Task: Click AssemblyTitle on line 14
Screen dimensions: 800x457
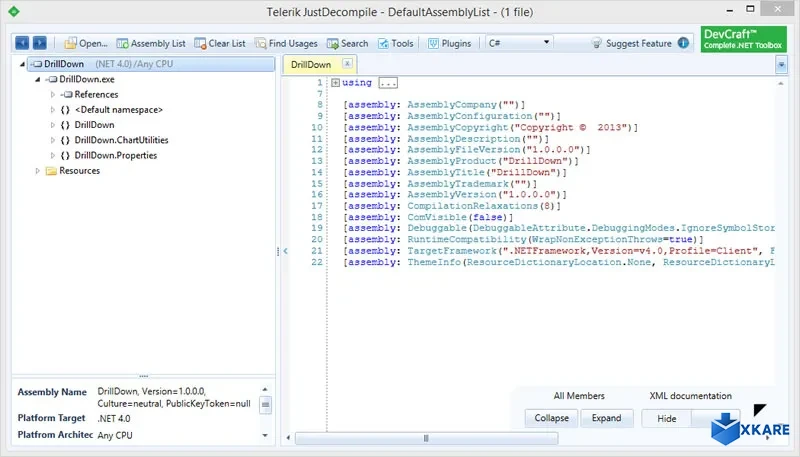Action: (446, 172)
